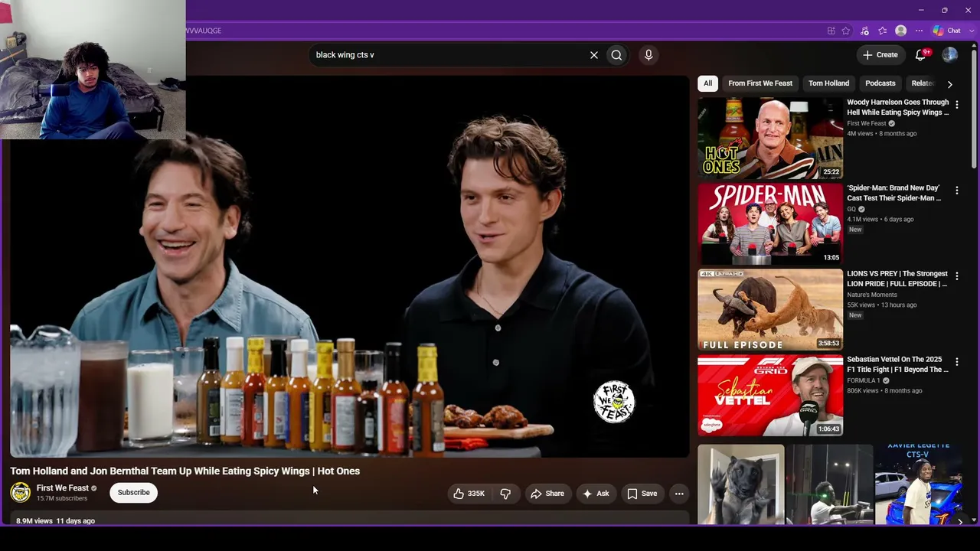Image resolution: width=980 pixels, height=551 pixels.
Task: Start voice search with the microphone
Action: pyautogui.click(x=648, y=55)
